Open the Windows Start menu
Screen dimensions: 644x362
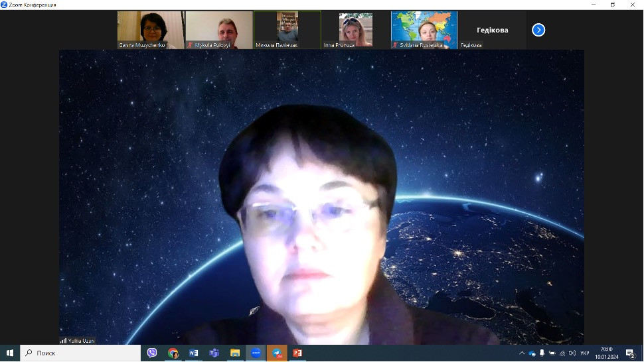click(10, 353)
